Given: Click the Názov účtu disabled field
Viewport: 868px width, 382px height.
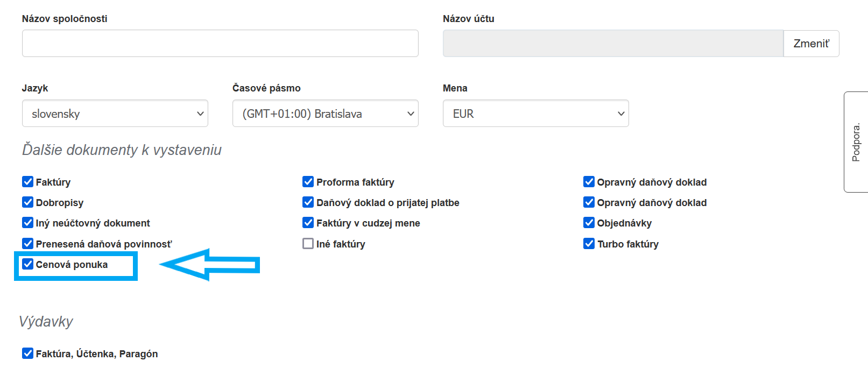Looking at the screenshot, I should point(613,44).
